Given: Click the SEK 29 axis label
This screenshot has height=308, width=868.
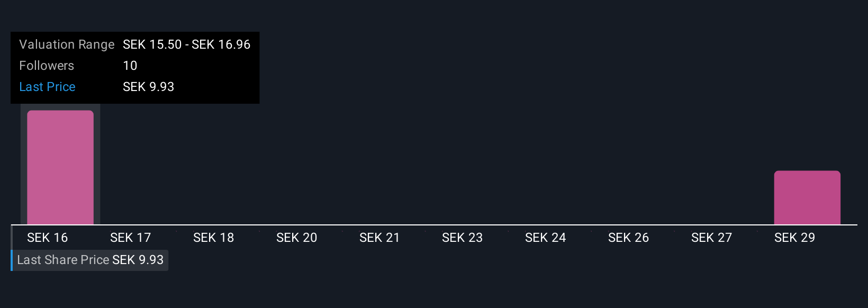Looking at the screenshot, I should tap(794, 238).
